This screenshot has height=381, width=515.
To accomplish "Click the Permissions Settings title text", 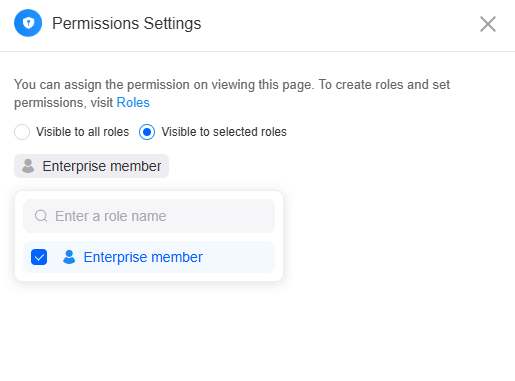I will (x=127, y=23).
